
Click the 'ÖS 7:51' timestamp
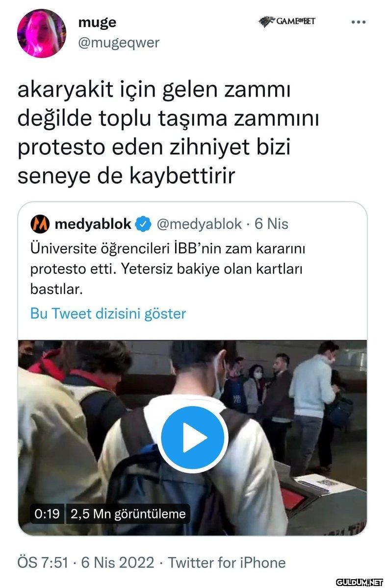(x=42, y=562)
